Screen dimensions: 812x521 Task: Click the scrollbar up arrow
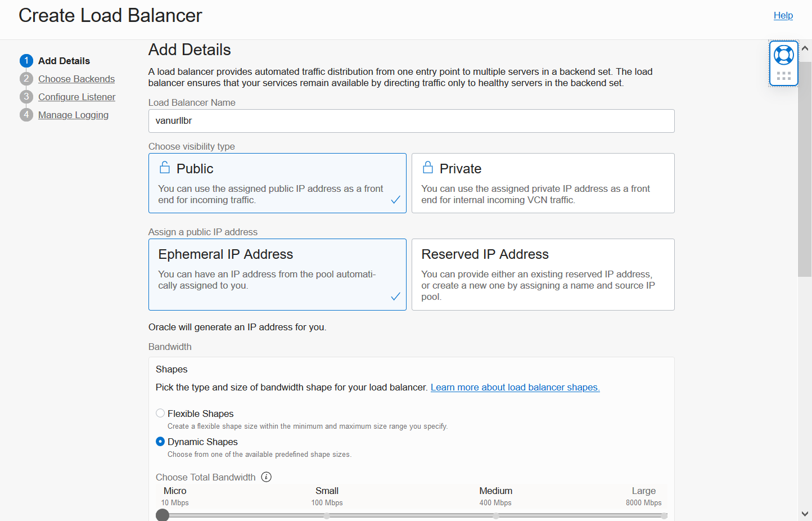805,48
